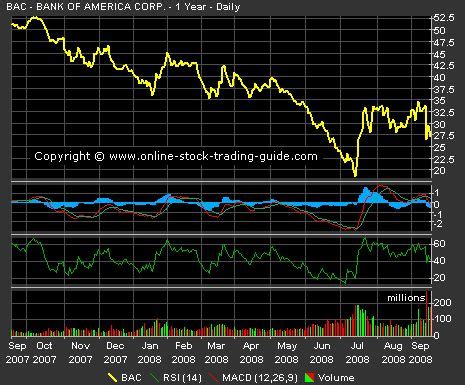
Task: Click the tallest red volume bar in Sep 2008
Action: (x=427, y=313)
